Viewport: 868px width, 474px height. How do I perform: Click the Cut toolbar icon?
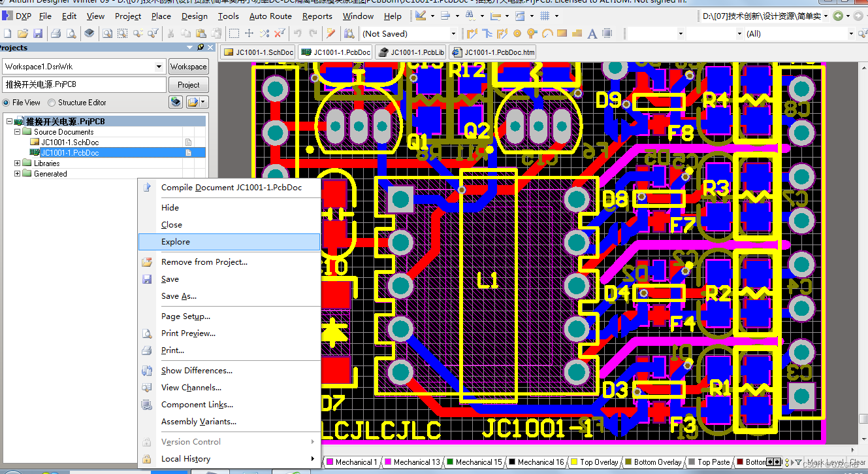coord(170,33)
